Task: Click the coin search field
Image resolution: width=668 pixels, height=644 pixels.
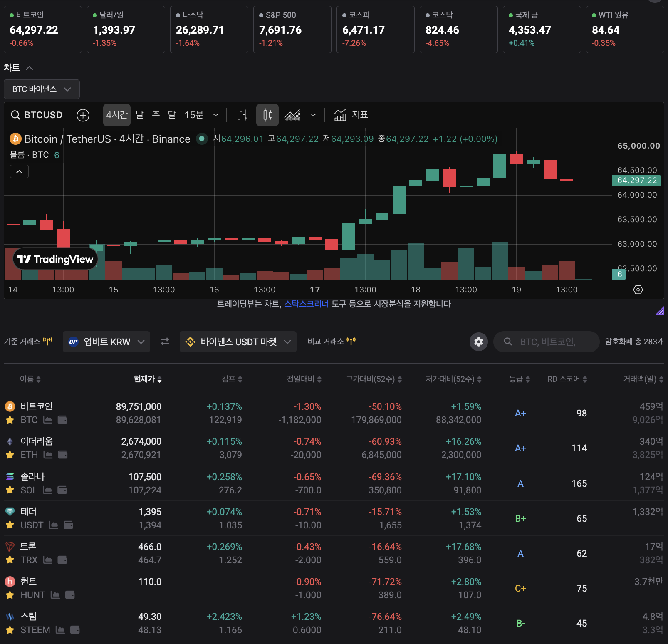Action: [546, 342]
